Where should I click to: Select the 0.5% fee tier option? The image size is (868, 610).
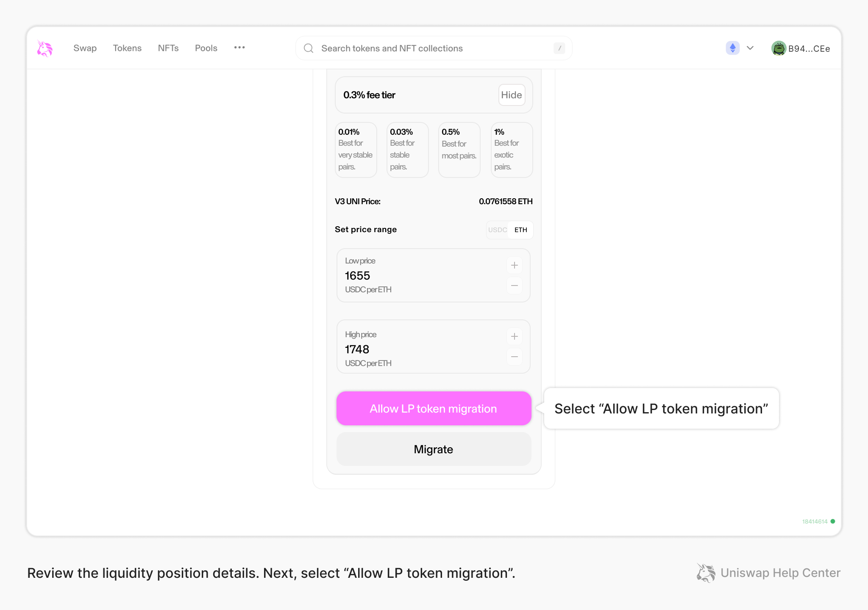click(459, 150)
